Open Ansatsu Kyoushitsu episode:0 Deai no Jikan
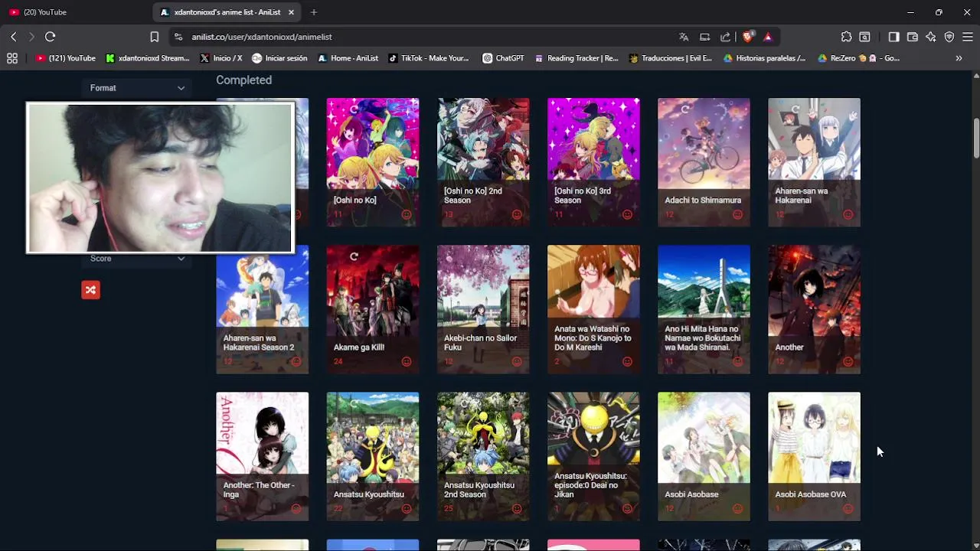This screenshot has width=980, height=551. (593, 457)
